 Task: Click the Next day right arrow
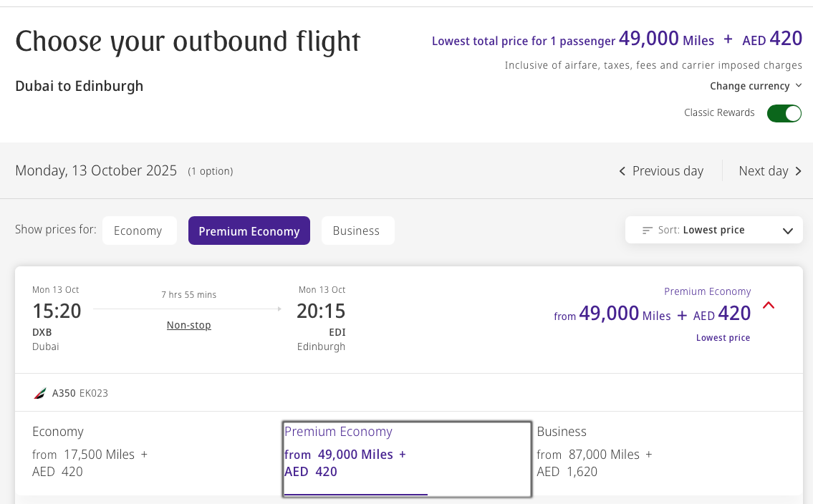(x=798, y=171)
